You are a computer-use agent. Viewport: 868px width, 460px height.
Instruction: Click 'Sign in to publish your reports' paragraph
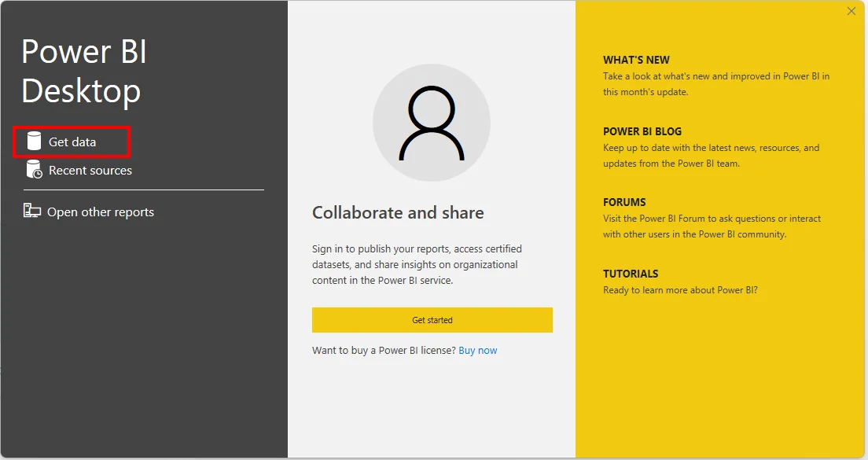pos(417,264)
